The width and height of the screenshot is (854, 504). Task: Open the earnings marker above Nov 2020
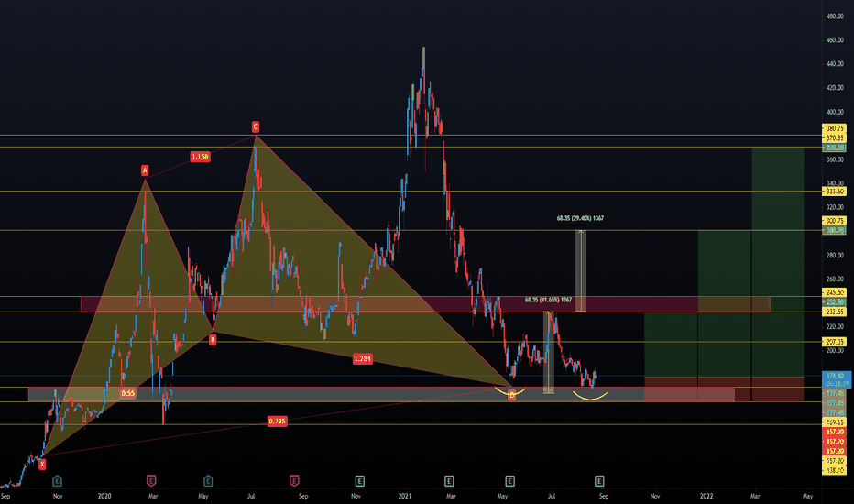coord(359,480)
